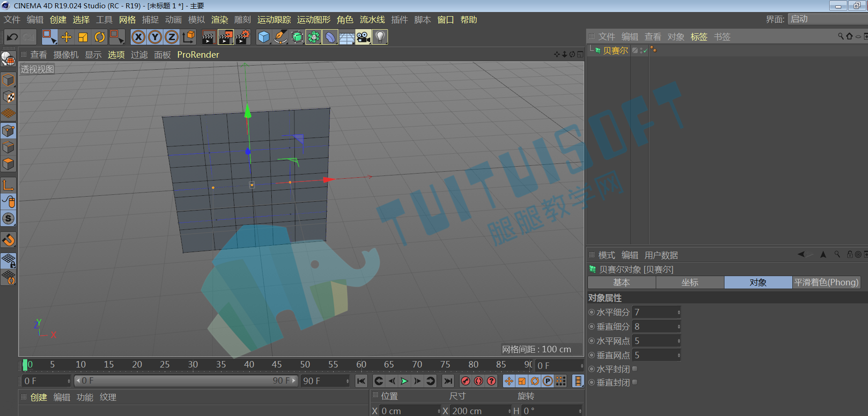Click the 垂直细分 value stepper arrows
Viewport: 868px width, 416px height.
[678, 327]
